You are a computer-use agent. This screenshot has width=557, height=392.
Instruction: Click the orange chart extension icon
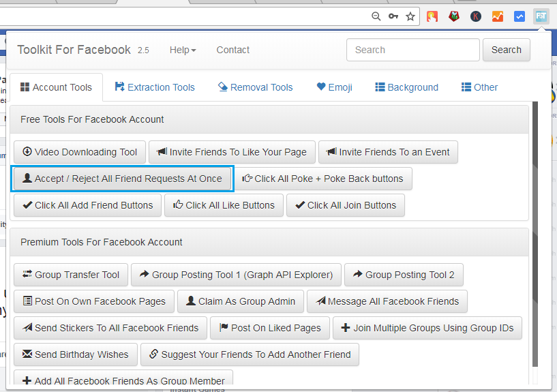tap(498, 16)
